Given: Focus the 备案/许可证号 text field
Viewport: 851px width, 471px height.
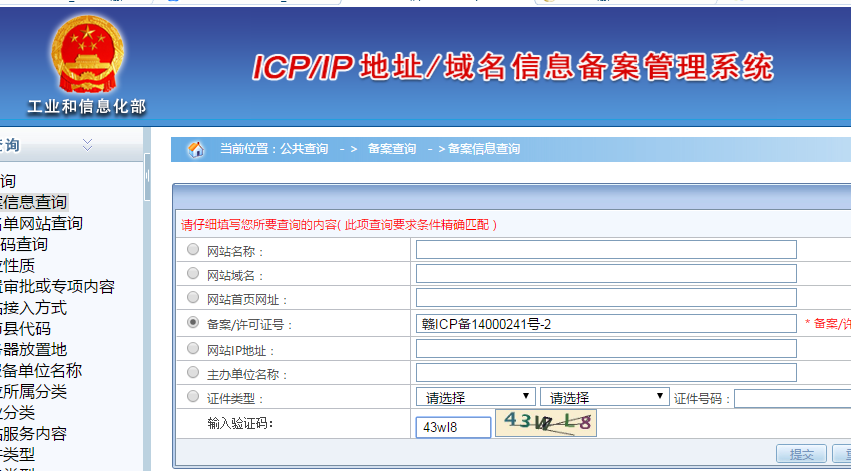Looking at the screenshot, I should point(606,323).
